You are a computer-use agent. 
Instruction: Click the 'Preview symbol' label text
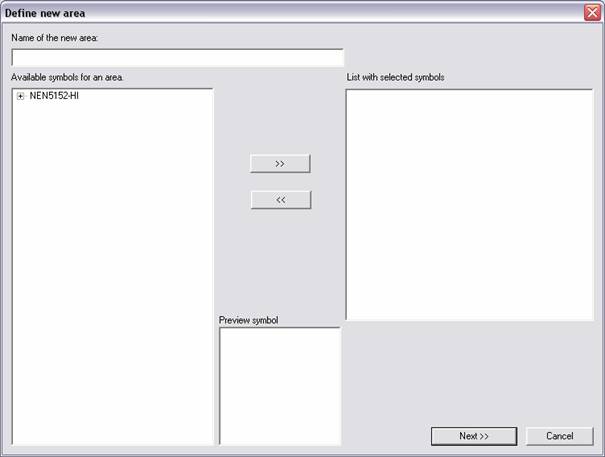248,320
